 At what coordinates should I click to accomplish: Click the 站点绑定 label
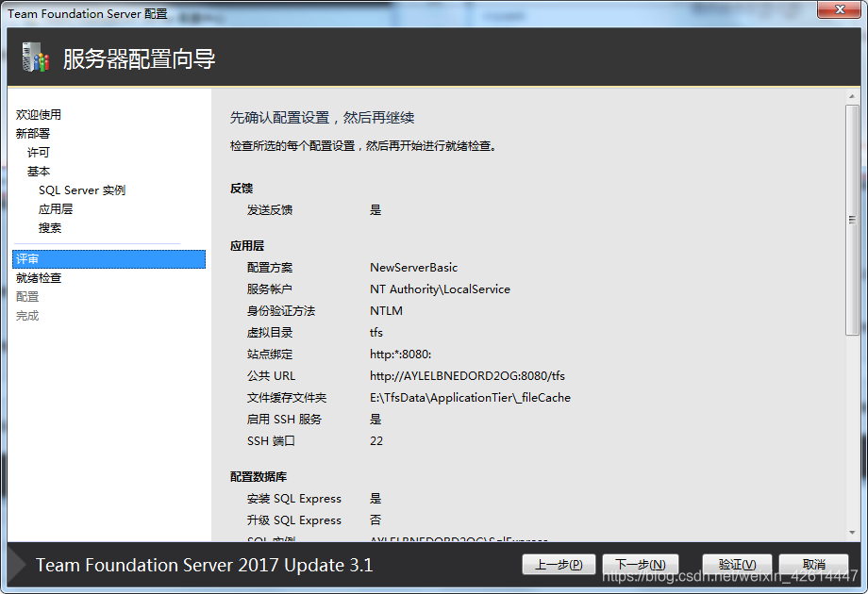tap(270, 354)
